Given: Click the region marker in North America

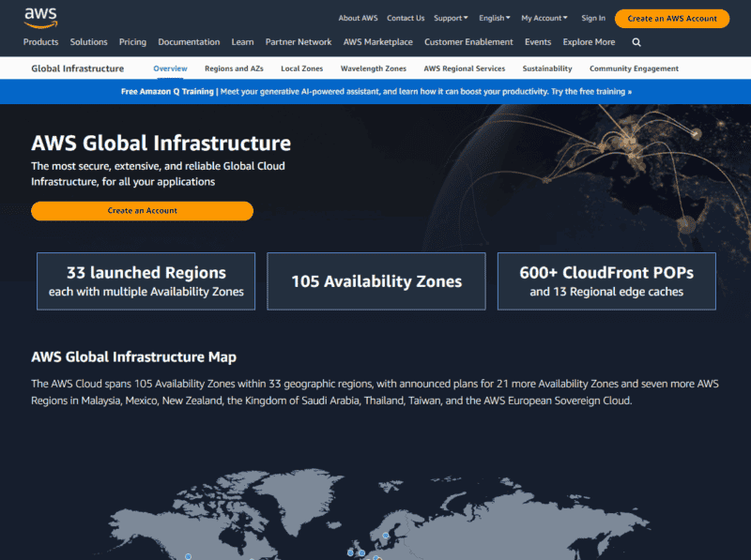Looking at the screenshot, I should pos(188,557).
